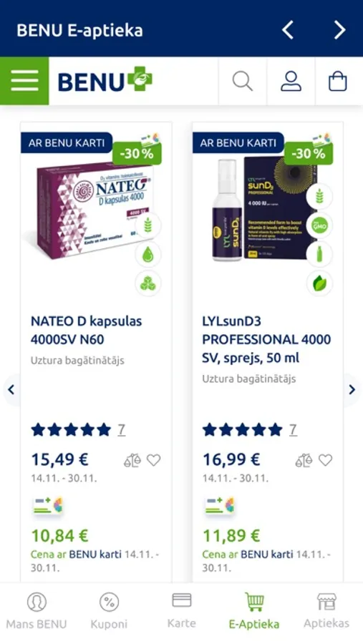
Task: View the 7 reviews for NATEO
Action: pos(121,429)
